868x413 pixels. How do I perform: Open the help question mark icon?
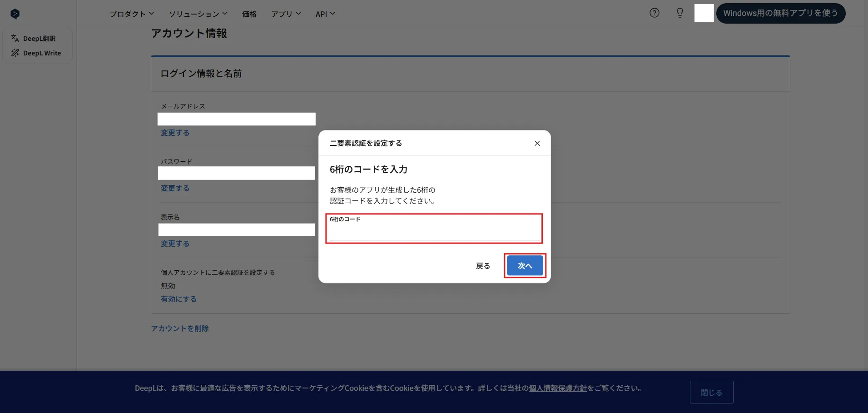(655, 13)
